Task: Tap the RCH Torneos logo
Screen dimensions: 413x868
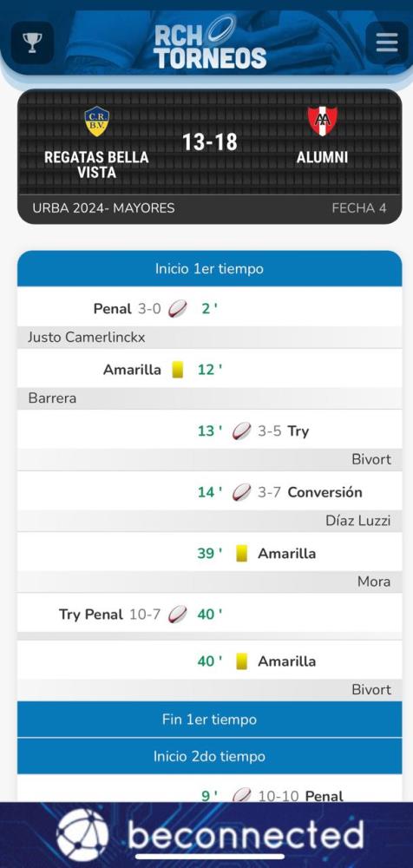Action: (x=210, y=43)
